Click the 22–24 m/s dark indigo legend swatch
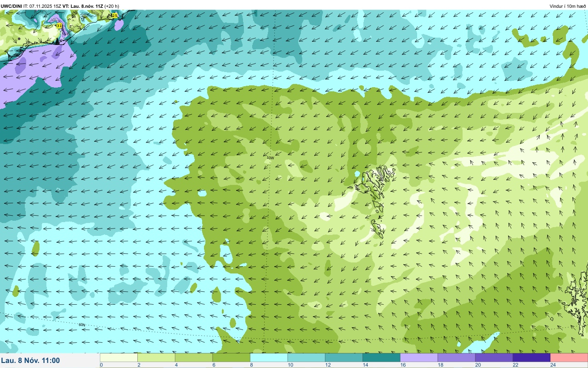 tap(531, 357)
